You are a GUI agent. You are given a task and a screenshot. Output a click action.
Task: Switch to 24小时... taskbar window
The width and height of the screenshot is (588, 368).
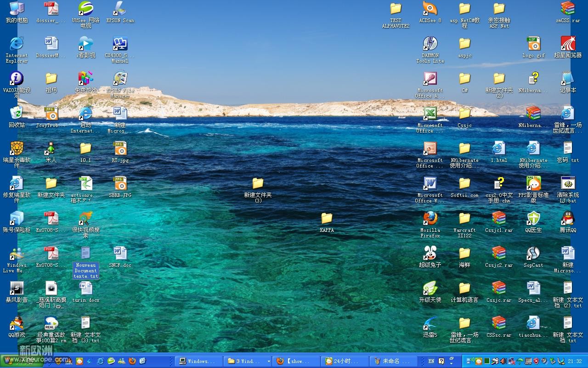345,361
